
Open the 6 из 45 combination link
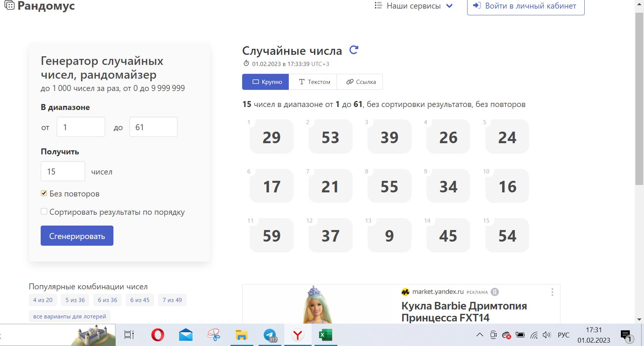pos(140,300)
